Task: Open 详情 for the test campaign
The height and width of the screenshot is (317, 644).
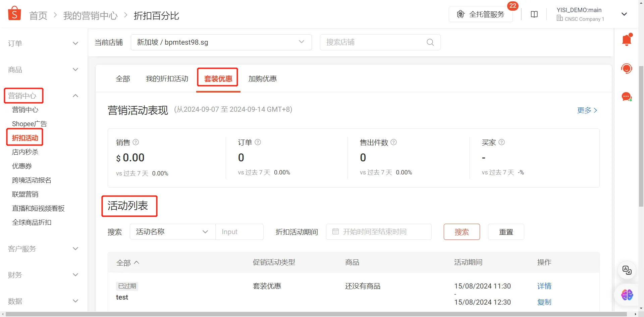Action: click(x=544, y=286)
